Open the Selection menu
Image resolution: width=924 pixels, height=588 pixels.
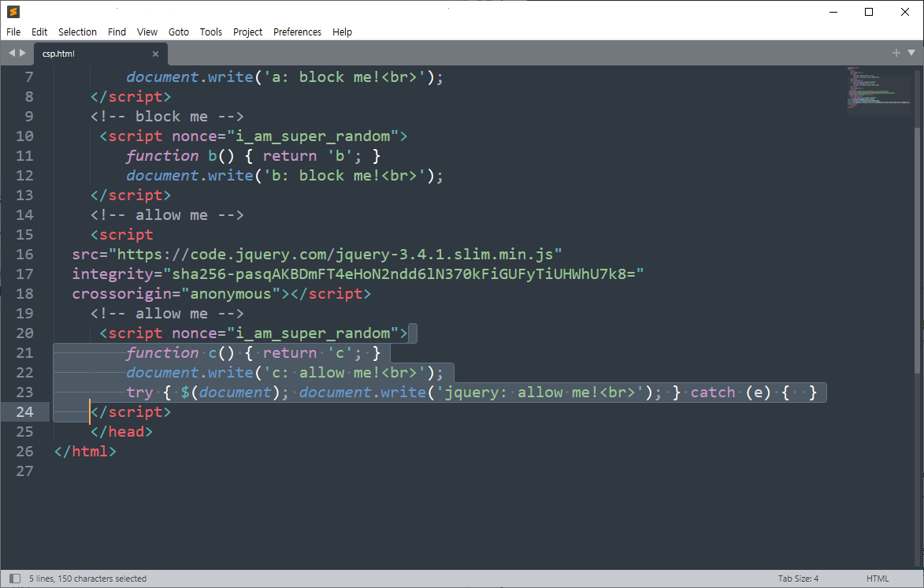pyautogui.click(x=77, y=32)
